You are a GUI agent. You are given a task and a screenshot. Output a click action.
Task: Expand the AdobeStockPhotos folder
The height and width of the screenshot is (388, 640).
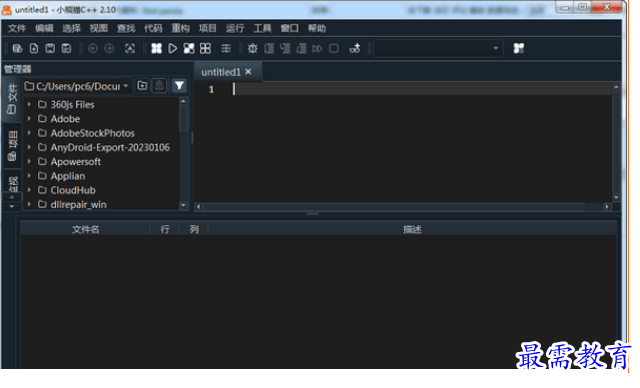click(29, 133)
